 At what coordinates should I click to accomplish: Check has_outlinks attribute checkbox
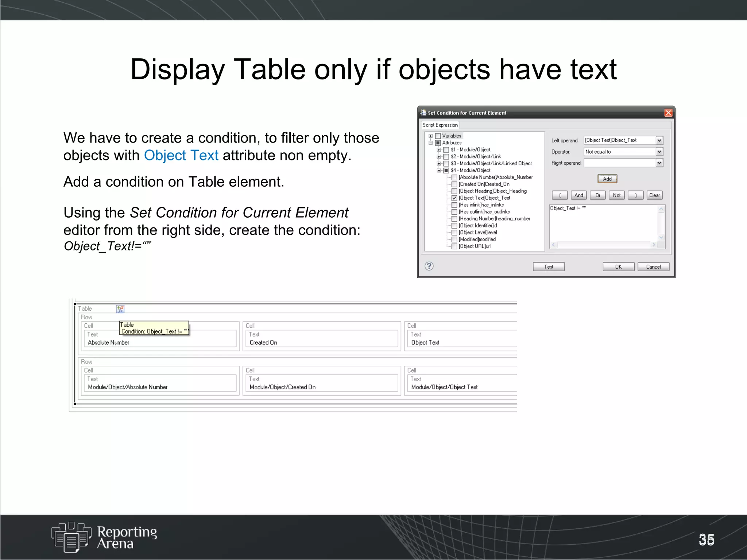coord(454,212)
